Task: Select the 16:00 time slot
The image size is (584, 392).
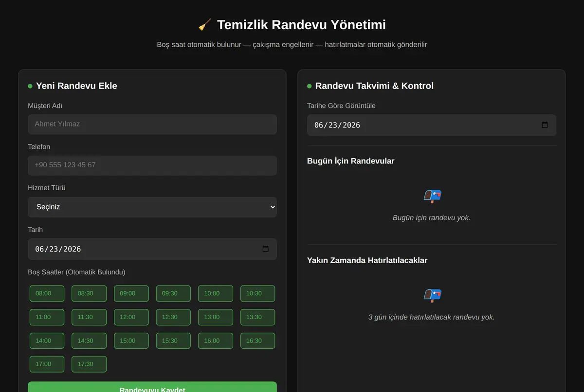Action: click(x=216, y=341)
